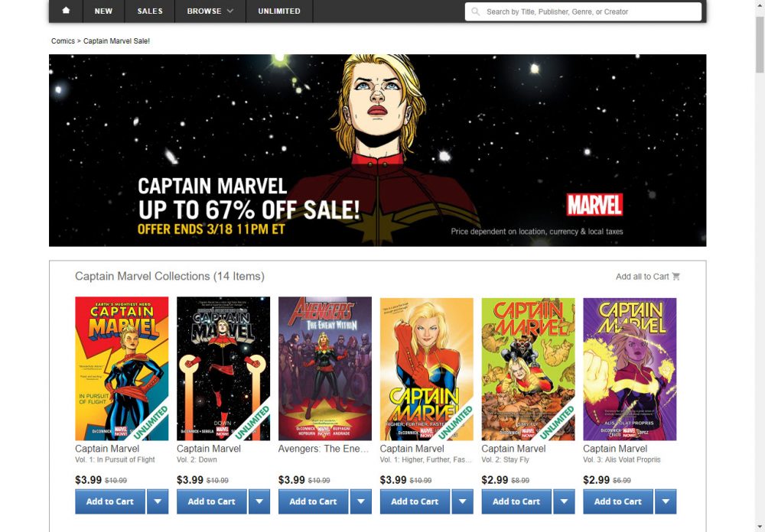Click the search by title input field
The width and height of the screenshot is (765, 532).
[583, 11]
